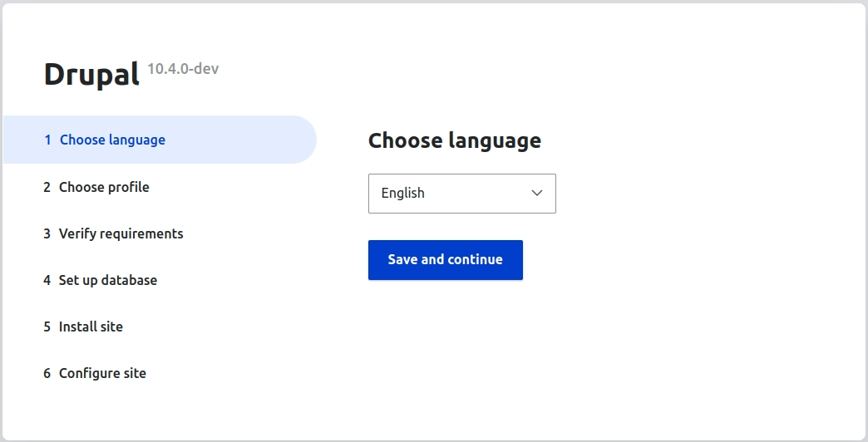Click the Set up database step
Viewport: 868px width, 442px height.
[x=108, y=280]
